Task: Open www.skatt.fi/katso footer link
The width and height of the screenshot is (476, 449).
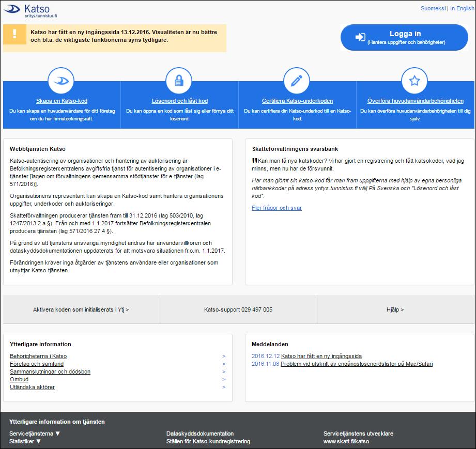Action: [x=346, y=441]
